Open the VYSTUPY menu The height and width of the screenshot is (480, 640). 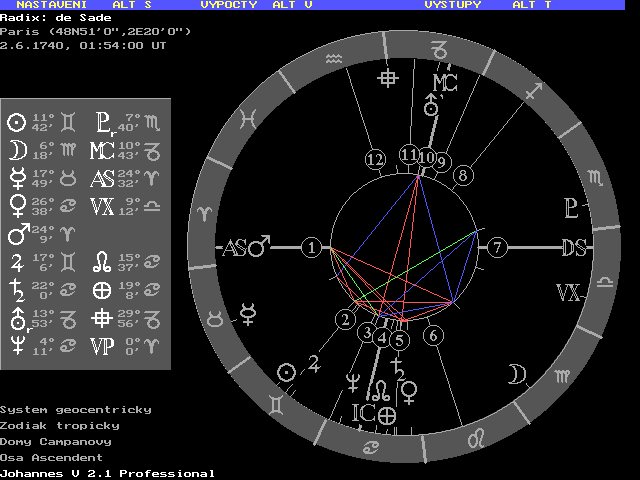(452, 5)
